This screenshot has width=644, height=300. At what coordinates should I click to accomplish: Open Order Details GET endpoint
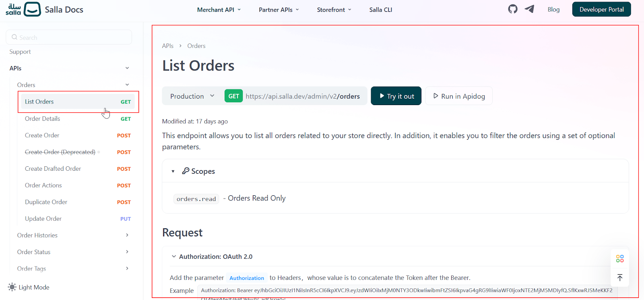pyautogui.click(x=77, y=118)
